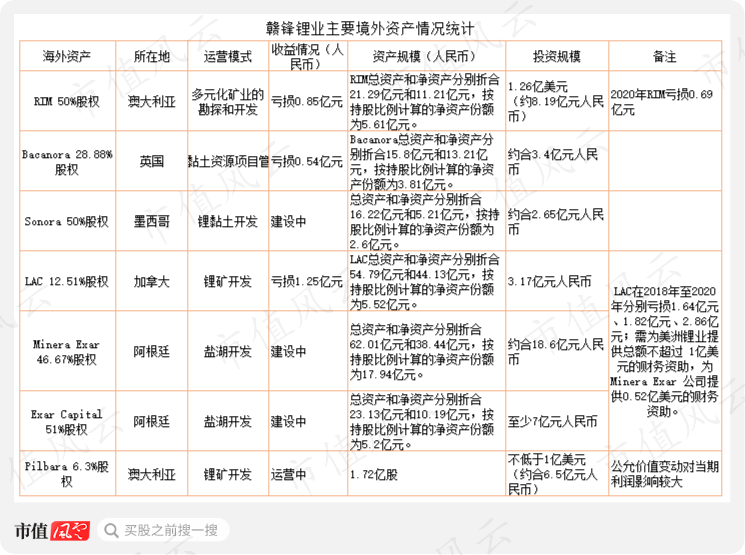Click the 海外资产 column header
This screenshot has width=745, height=555.
coord(67,56)
